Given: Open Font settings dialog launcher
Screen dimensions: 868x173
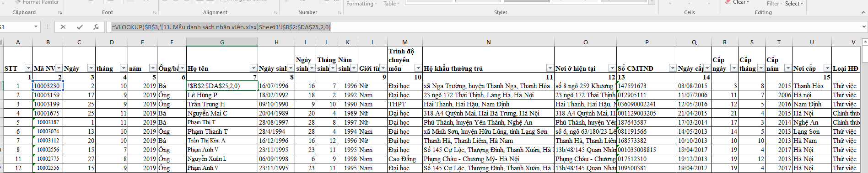Looking at the screenshot, I should [155, 13].
